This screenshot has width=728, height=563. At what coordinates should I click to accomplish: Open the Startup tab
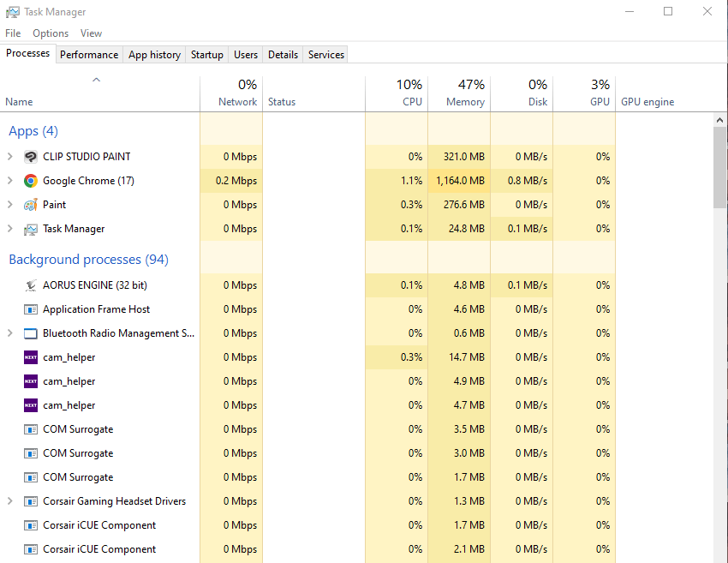(206, 55)
